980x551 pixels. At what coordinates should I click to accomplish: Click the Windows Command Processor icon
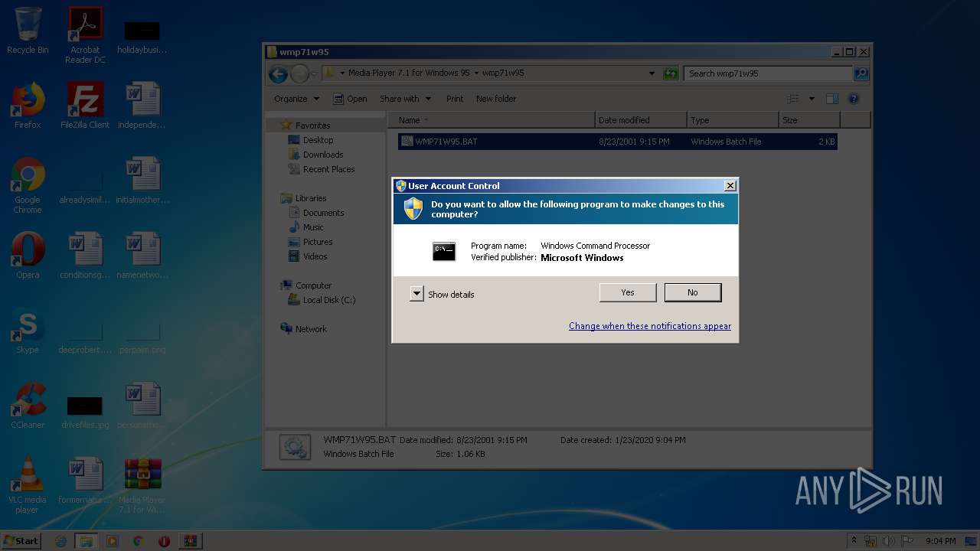(x=444, y=251)
